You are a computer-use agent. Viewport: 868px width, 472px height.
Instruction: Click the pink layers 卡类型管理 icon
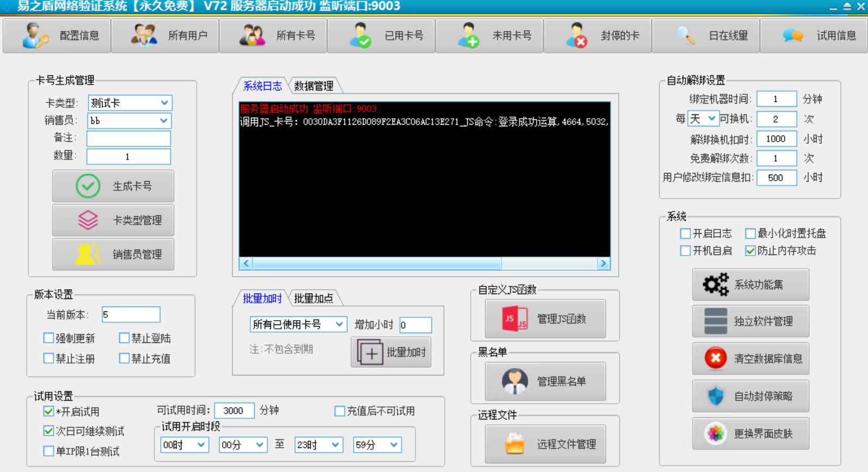pos(88,220)
